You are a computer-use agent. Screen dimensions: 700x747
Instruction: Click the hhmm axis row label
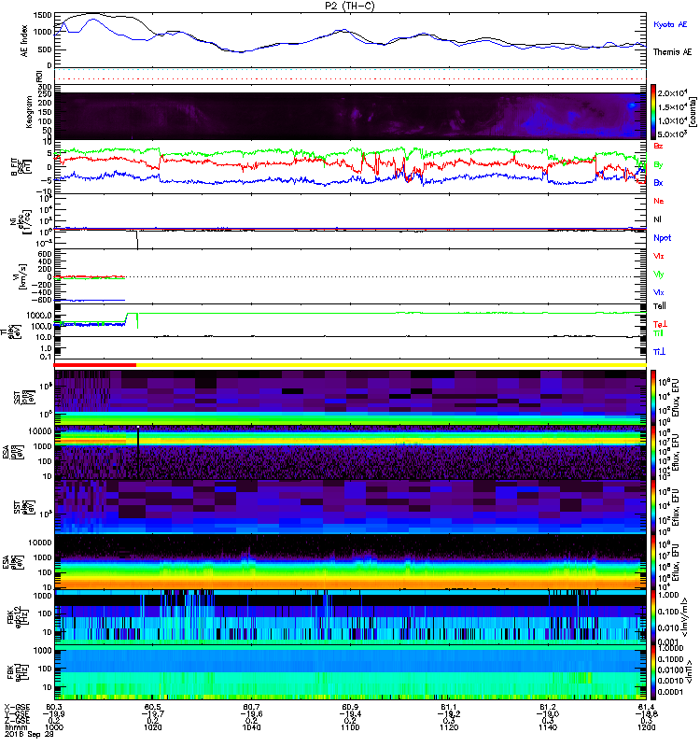click(14, 727)
